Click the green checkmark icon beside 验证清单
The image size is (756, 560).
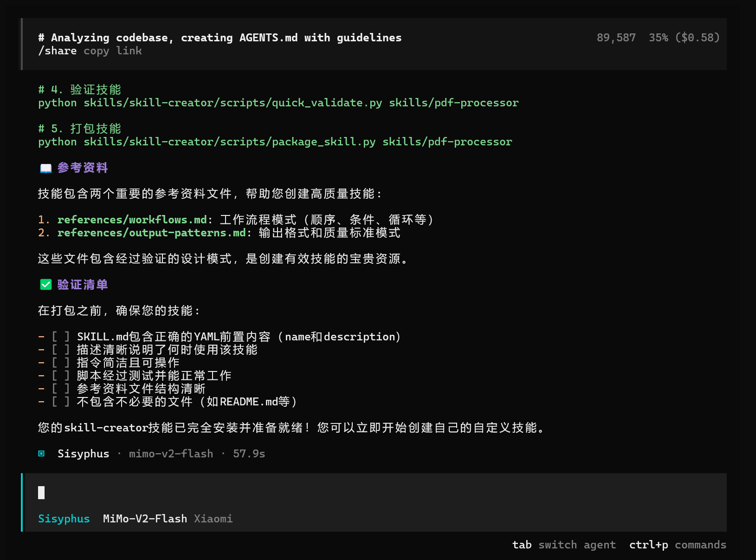[x=45, y=285]
